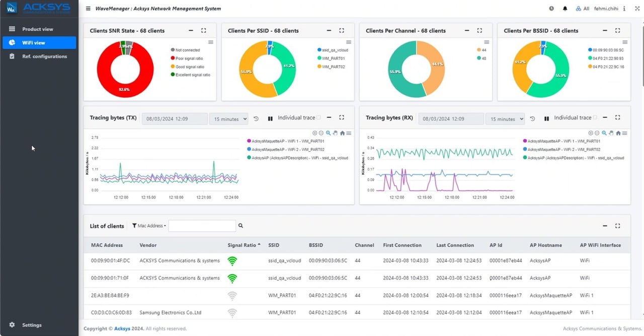644x336 pixels.
Task: Pause the Tracing bytes (RX) live trace
Action: tap(546, 119)
